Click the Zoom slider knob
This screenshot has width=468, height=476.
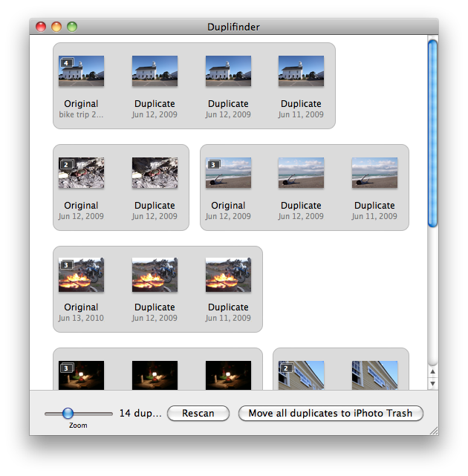[68, 413]
